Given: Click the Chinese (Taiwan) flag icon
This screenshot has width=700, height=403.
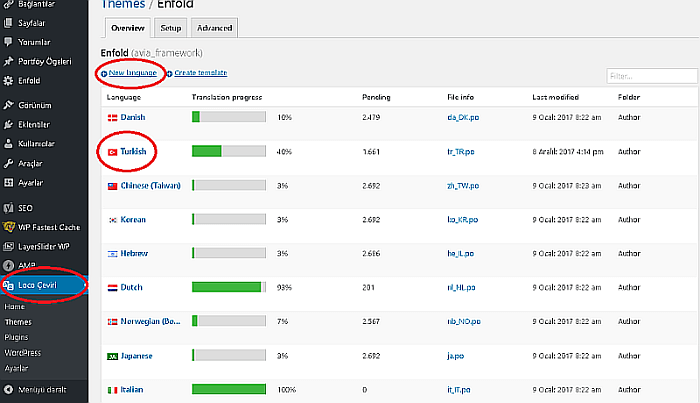Looking at the screenshot, I should coord(112,186).
